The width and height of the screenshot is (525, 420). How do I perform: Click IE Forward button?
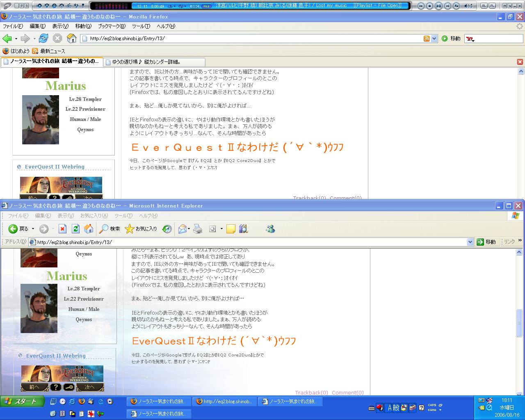[44, 229]
